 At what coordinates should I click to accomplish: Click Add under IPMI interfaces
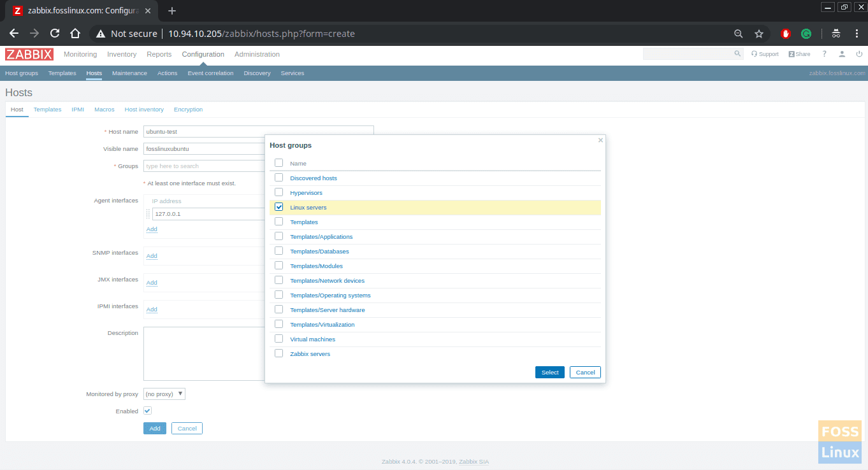point(152,310)
